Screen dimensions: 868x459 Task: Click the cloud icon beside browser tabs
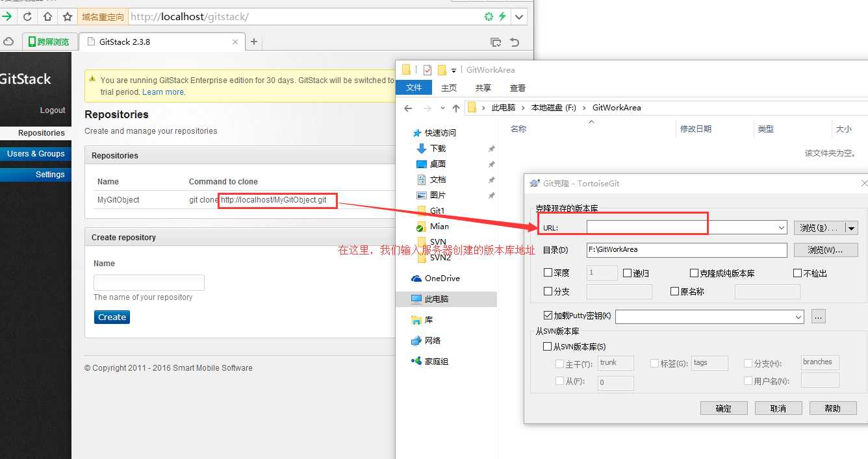click(8, 42)
